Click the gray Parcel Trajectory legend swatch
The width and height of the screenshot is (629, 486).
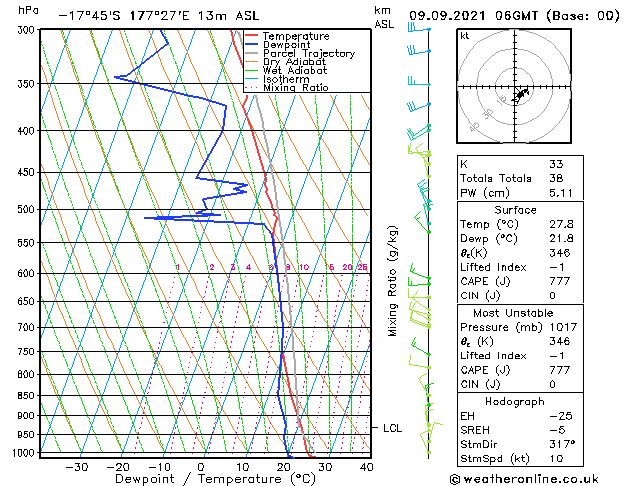point(251,53)
